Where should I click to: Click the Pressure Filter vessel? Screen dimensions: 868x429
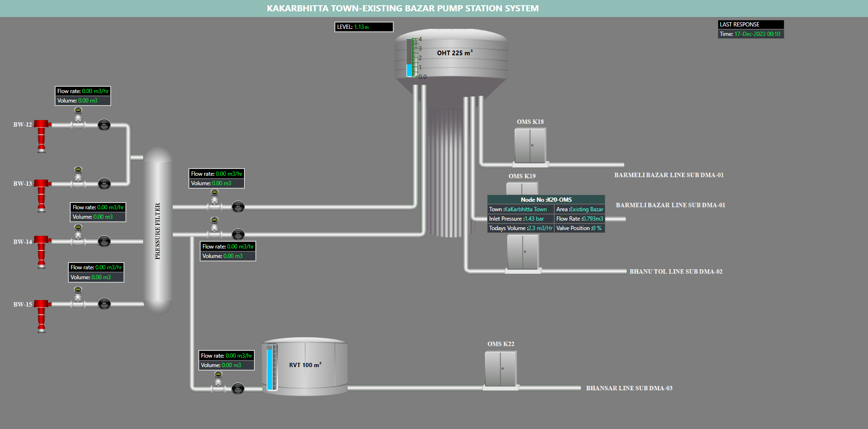click(x=158, y=231)
